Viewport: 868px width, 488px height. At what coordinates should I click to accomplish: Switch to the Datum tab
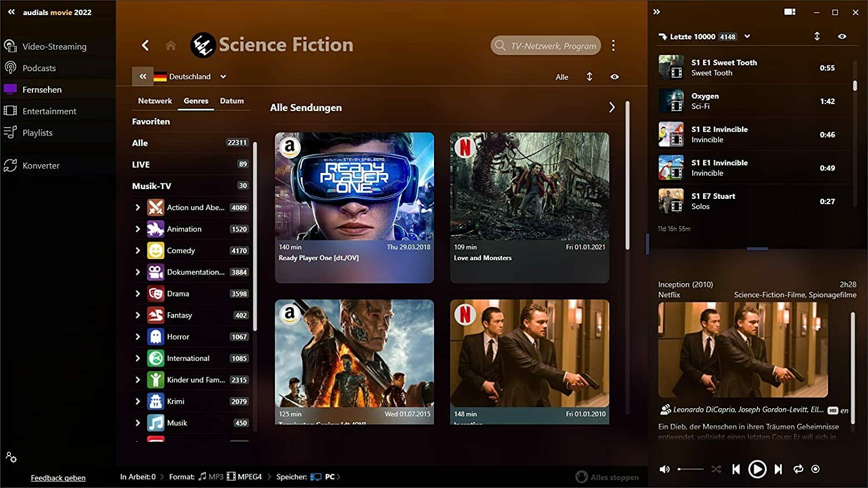(231, 101)
